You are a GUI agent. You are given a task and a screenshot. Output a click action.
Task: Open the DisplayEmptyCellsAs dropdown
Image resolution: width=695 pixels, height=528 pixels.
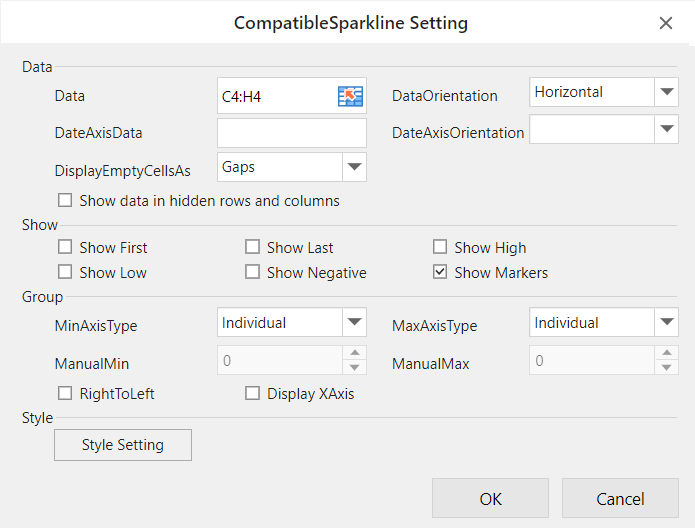(x=354, y=167)
